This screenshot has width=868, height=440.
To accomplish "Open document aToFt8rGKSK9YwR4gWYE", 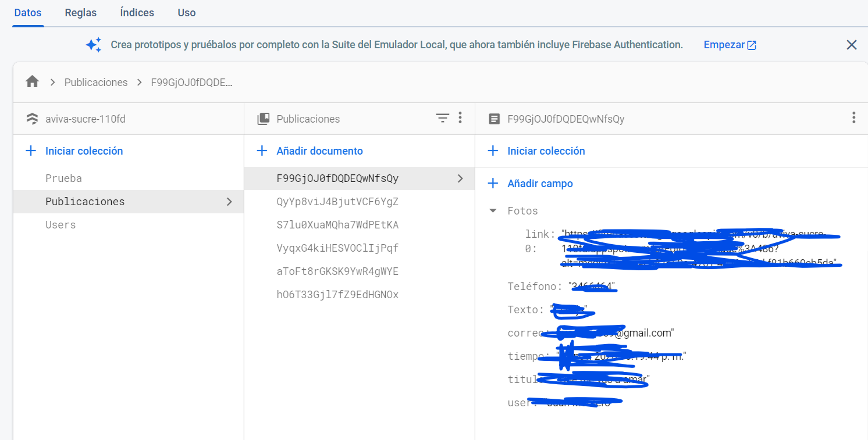I will point(337,271).
